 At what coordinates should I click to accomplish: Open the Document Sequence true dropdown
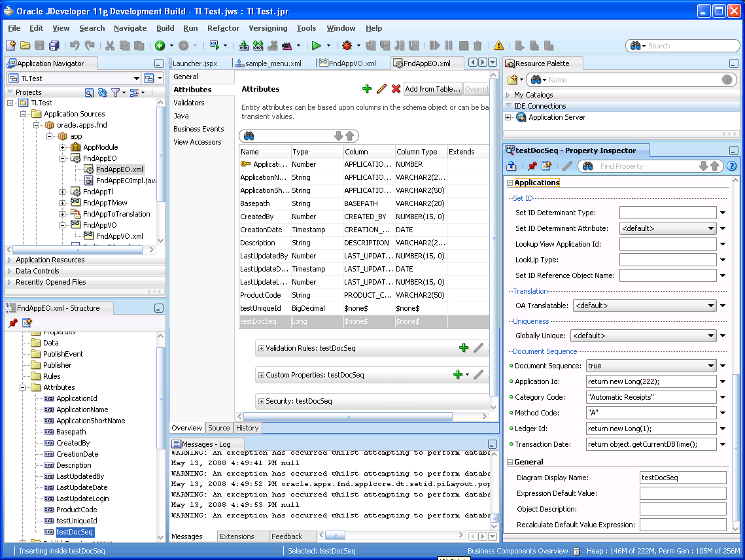point(711,366)
